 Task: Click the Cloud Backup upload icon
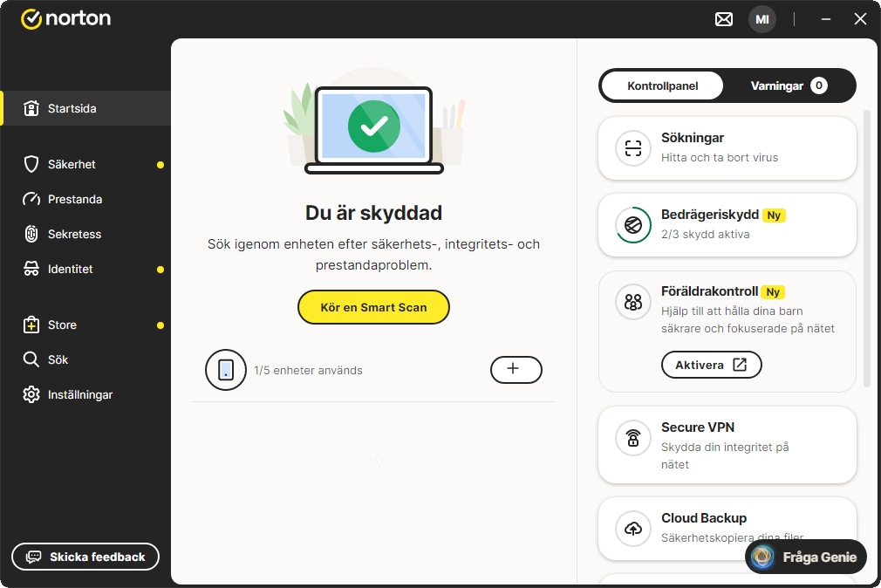coord(633,528)
